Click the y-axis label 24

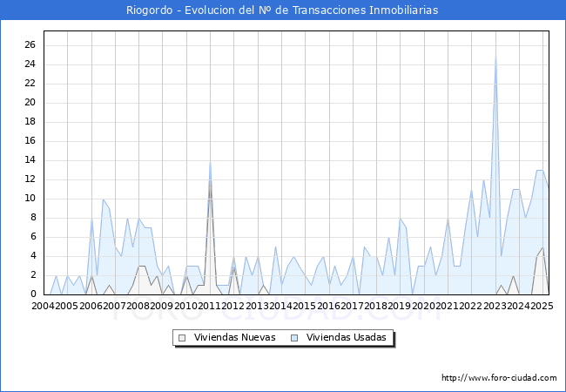(x=30, y=64)
